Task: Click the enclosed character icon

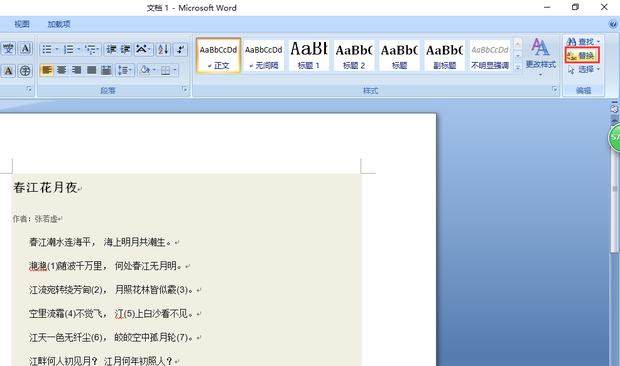Action: point(25,71)
